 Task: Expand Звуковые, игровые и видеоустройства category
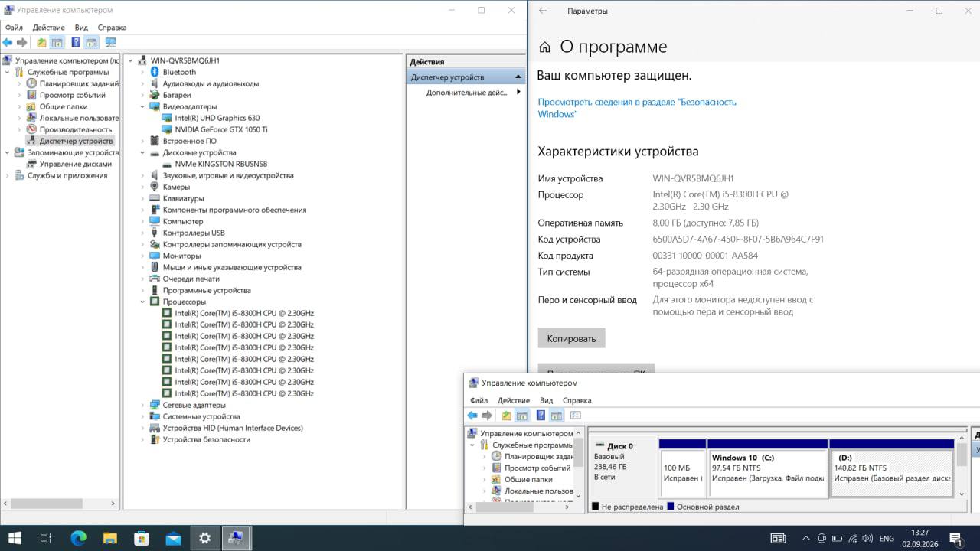point(142,175)
